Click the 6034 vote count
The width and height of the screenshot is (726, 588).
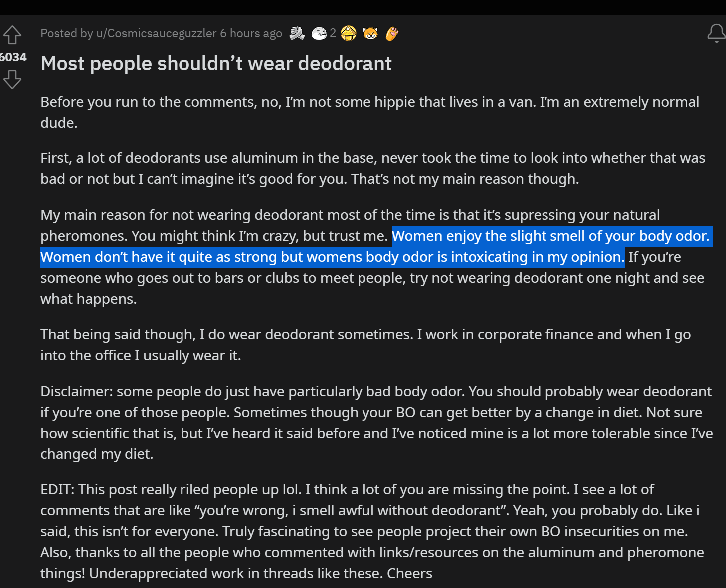click(13, 57)
